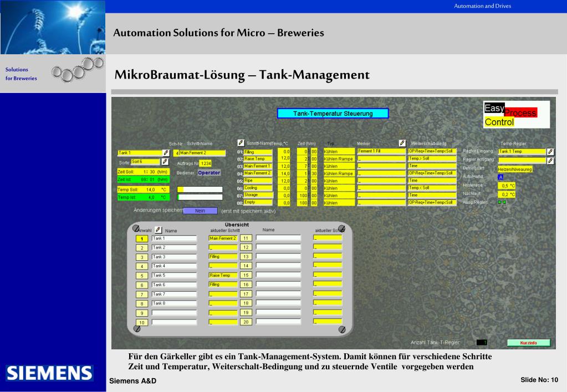The image size is (567, 392).
Task: Click the Temp Ist progress bar
Action: point(200,197)
